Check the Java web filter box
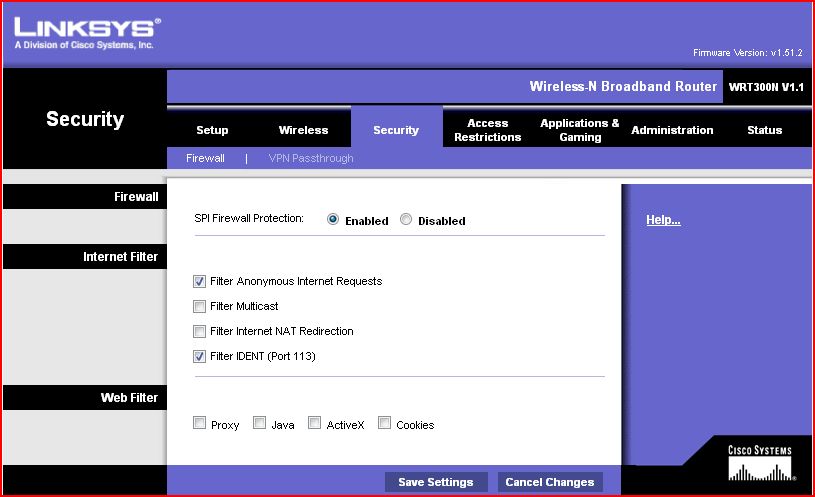Screen dimensions: 815x497 pyautogui.click(x=259, y=424)
